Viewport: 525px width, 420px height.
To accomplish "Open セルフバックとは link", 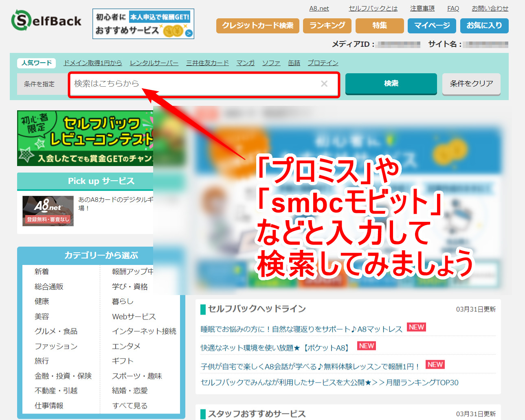I will tap(373, 9).
